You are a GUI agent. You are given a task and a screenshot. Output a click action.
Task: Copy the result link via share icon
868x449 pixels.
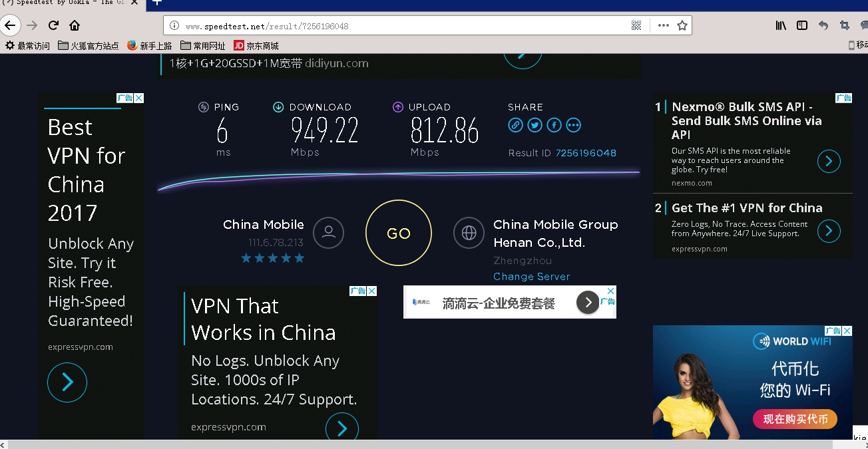515,125
